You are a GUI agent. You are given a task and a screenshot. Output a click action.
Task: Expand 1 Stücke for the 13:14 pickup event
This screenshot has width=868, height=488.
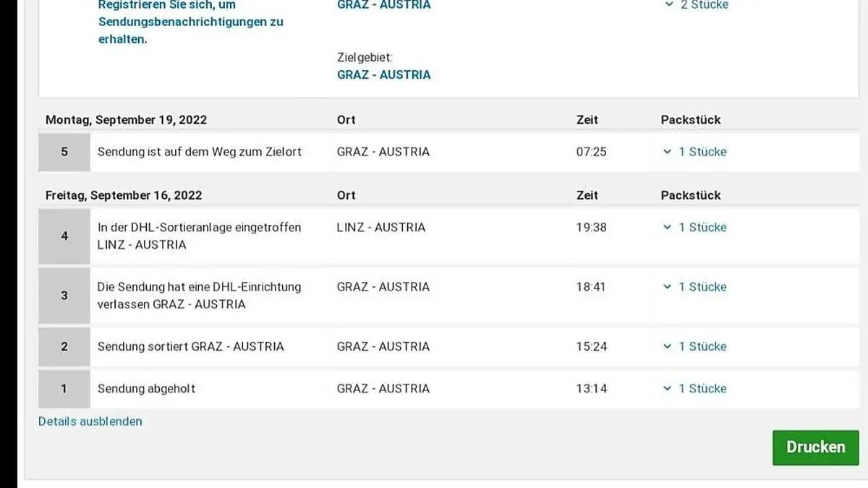[x=694, y=388]
